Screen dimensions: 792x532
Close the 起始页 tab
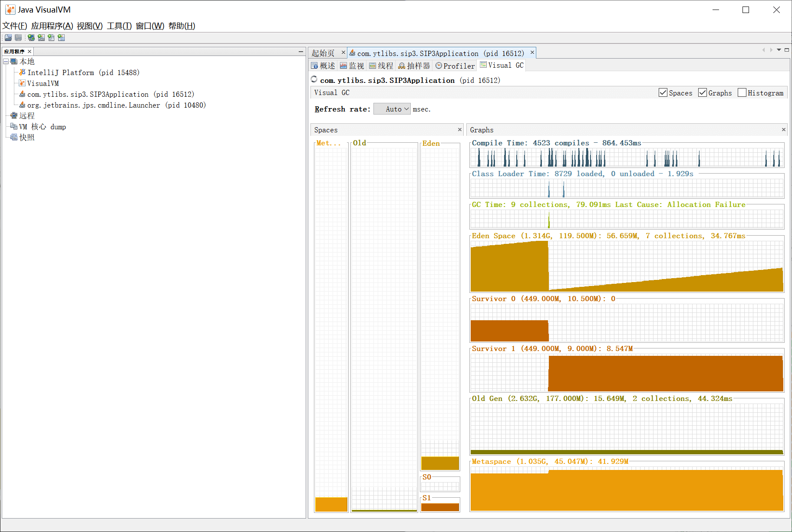tap(343, 53)
